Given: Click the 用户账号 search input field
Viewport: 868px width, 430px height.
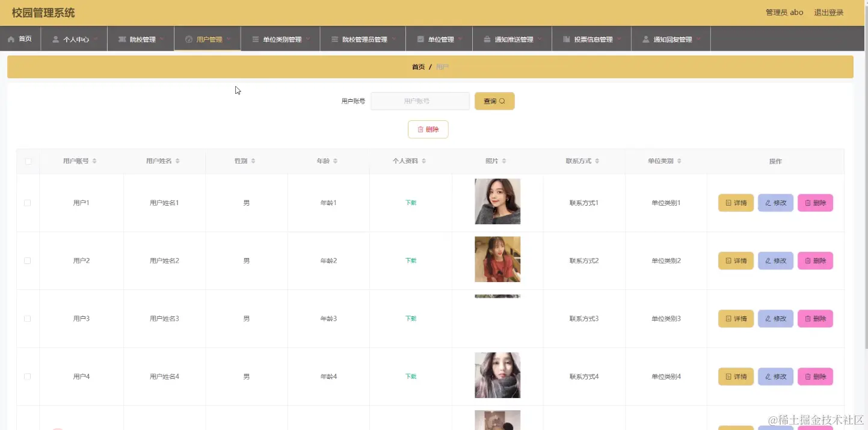Looking at the screenshot, I should tap(420, 101).
